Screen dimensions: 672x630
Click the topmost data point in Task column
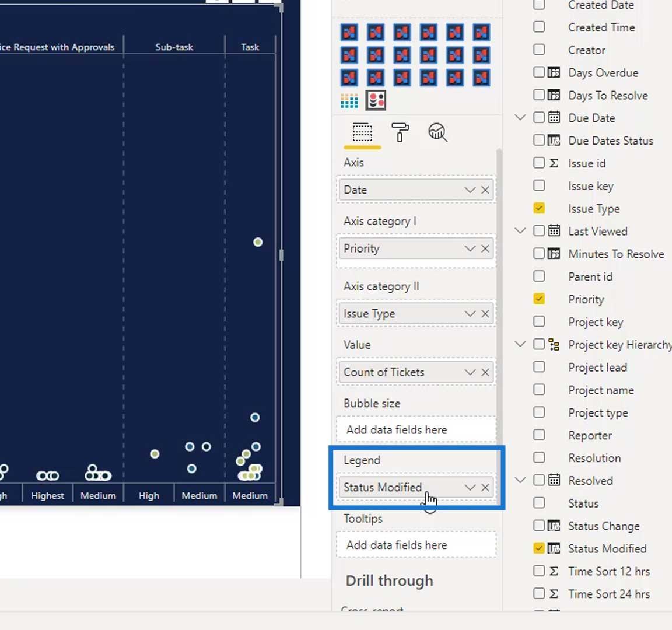pos(258,242)
